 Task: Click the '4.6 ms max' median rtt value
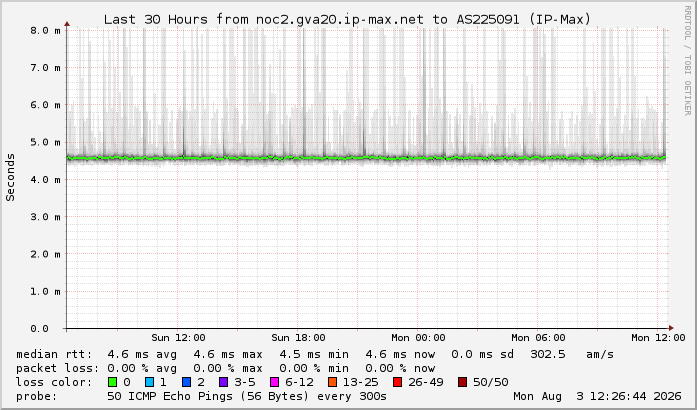(x=228, y=354)
